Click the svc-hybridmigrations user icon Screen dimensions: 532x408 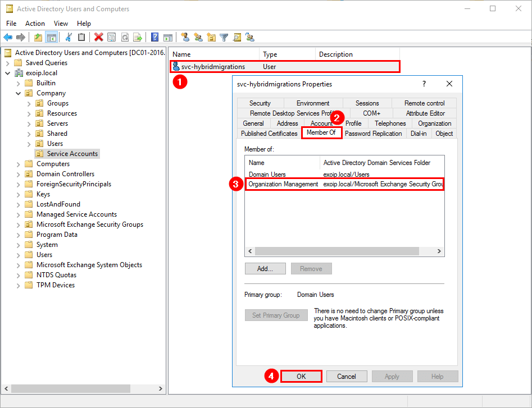tap(176, 66)
